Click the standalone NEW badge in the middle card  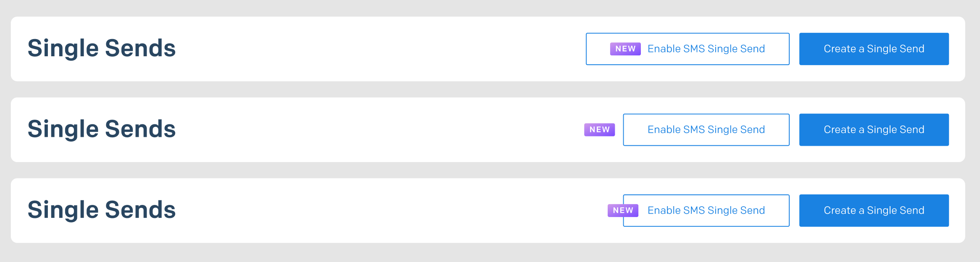point(599,130)
